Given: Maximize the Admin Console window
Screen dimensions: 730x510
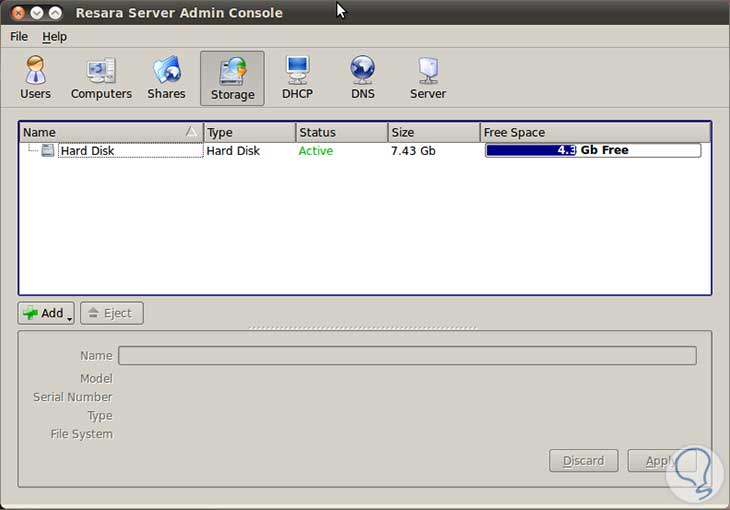Looking at the screenshot, I should 55,13.
